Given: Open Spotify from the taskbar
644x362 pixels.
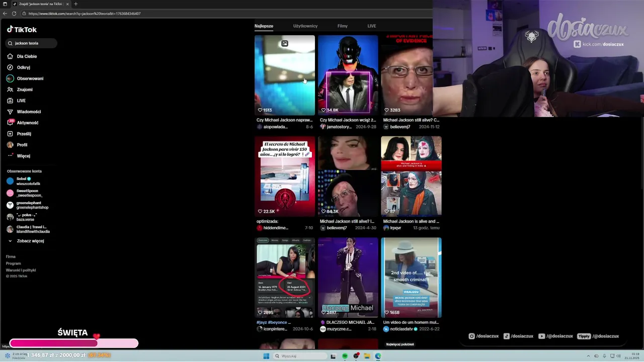Looking at the screenshot, I should pyautogui.click(x=345, y=356).
